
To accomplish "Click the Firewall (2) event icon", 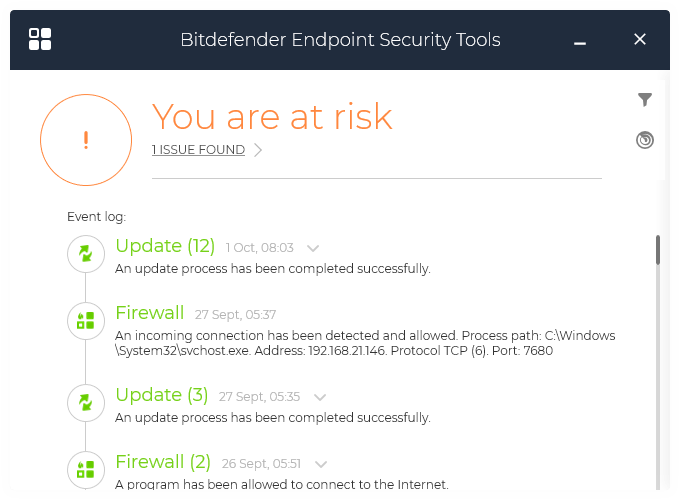I will 86,469.
